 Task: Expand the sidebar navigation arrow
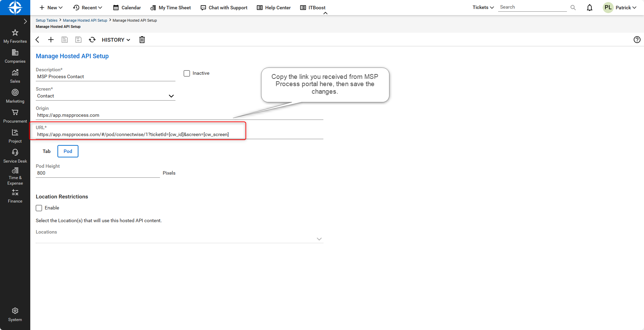25,21
